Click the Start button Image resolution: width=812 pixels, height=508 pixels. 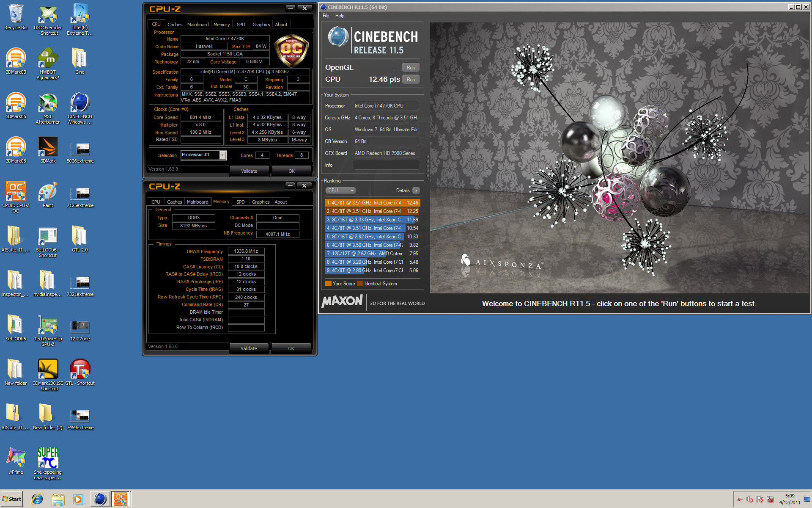point(12,499)
